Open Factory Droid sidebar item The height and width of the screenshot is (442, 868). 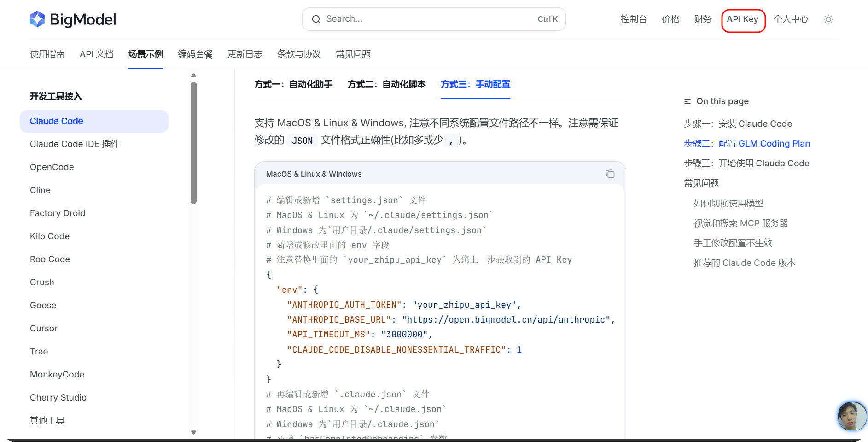[x=58, y=213]
